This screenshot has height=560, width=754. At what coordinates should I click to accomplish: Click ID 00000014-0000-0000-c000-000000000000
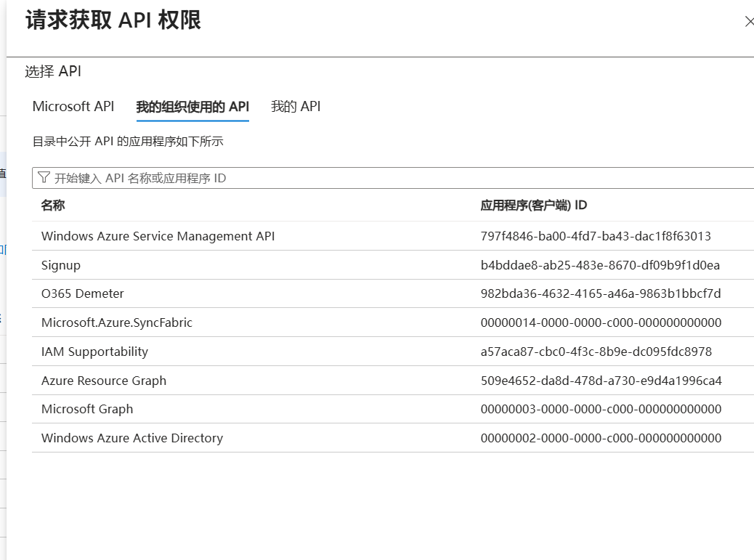[601, 322]
